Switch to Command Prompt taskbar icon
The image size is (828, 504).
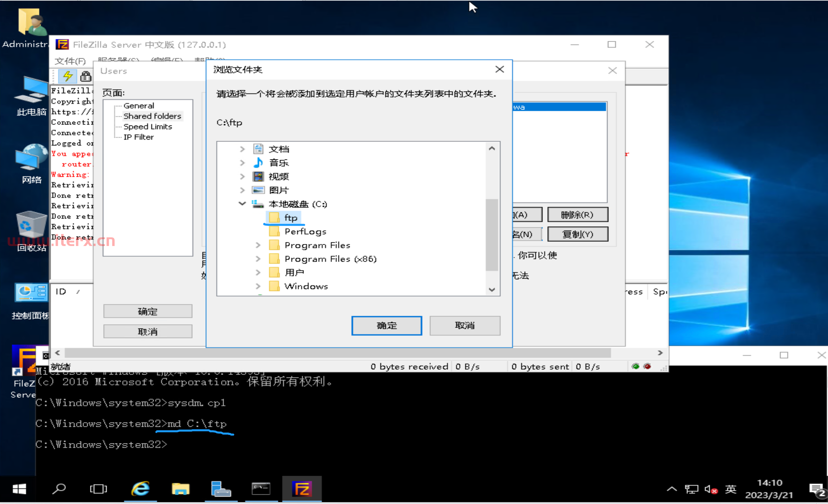261,489
